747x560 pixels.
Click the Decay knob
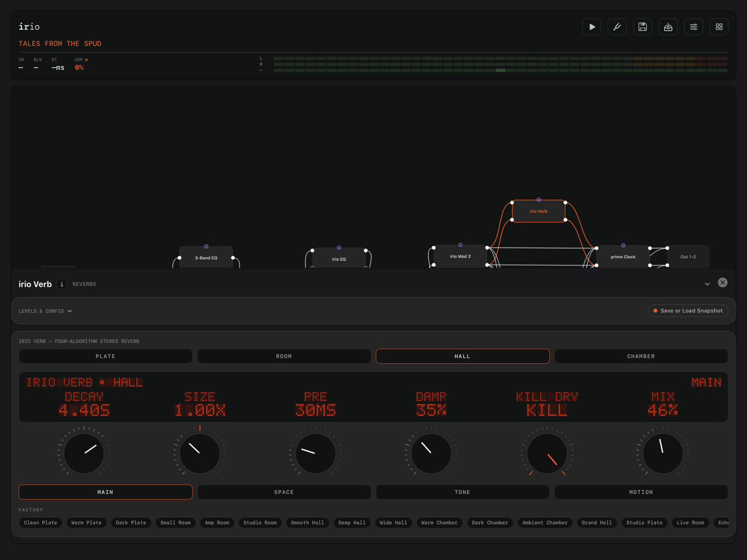coord(84,453)
